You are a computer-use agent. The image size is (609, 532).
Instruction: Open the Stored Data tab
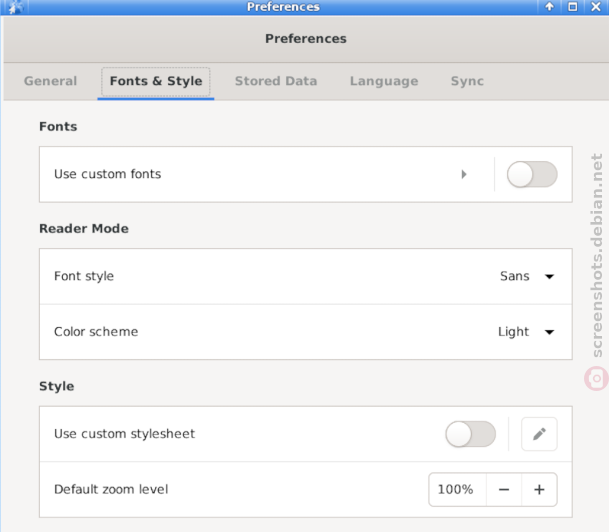276,81
